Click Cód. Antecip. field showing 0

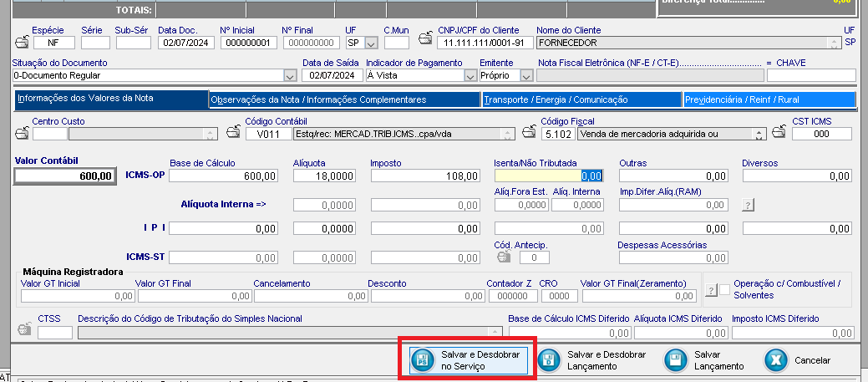[x=534, y=257]
